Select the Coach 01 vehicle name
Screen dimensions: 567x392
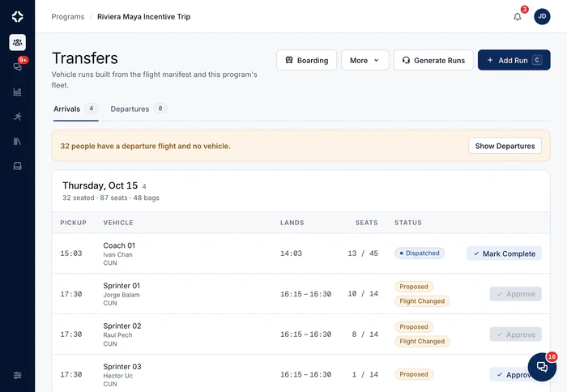coord(119,245)
